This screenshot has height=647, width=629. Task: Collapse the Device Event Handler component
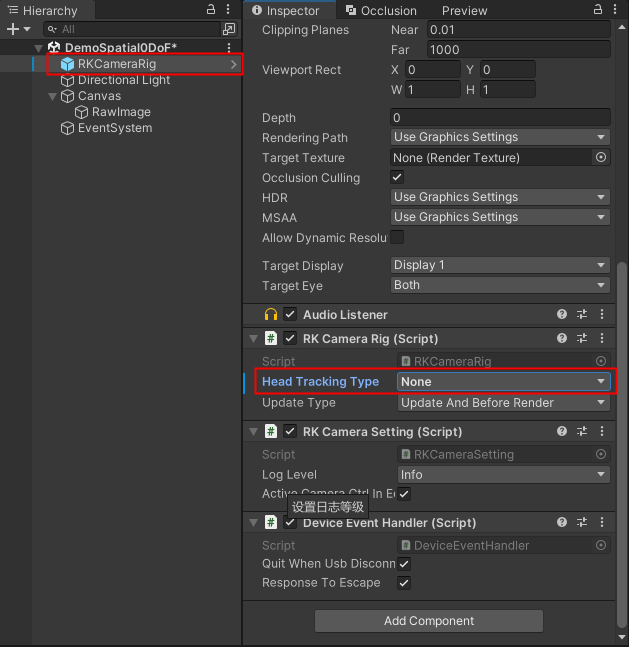point(253,523)
